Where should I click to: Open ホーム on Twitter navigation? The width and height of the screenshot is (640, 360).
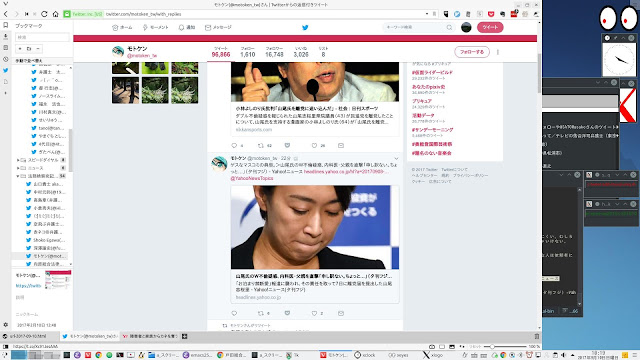coord(122,27)
